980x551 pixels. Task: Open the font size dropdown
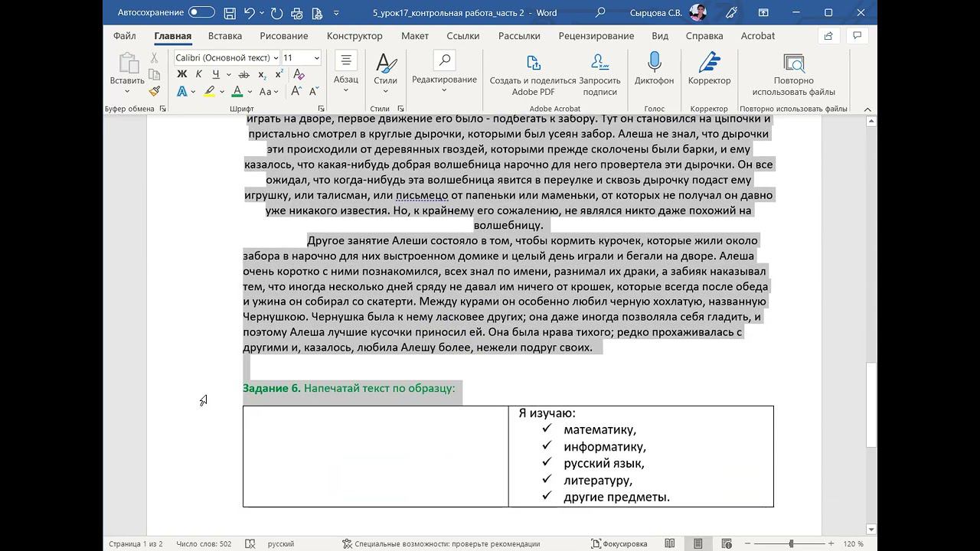pos(316,58)
